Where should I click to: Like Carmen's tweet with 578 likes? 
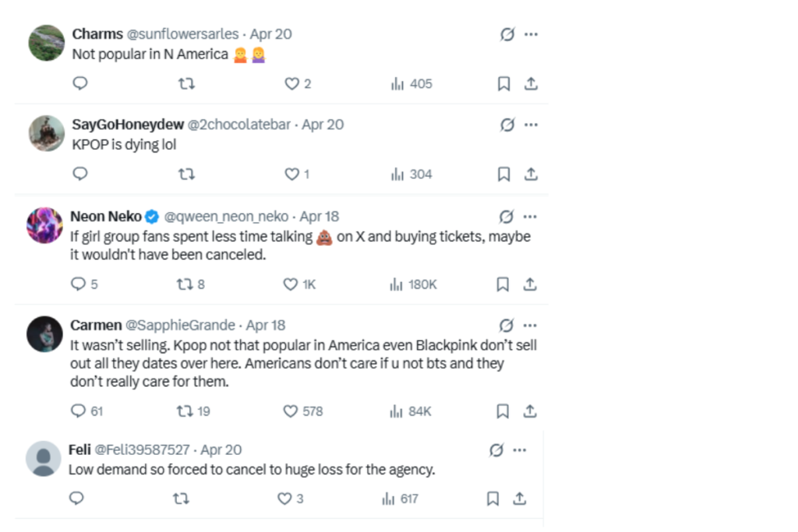[x=290, y=411]
